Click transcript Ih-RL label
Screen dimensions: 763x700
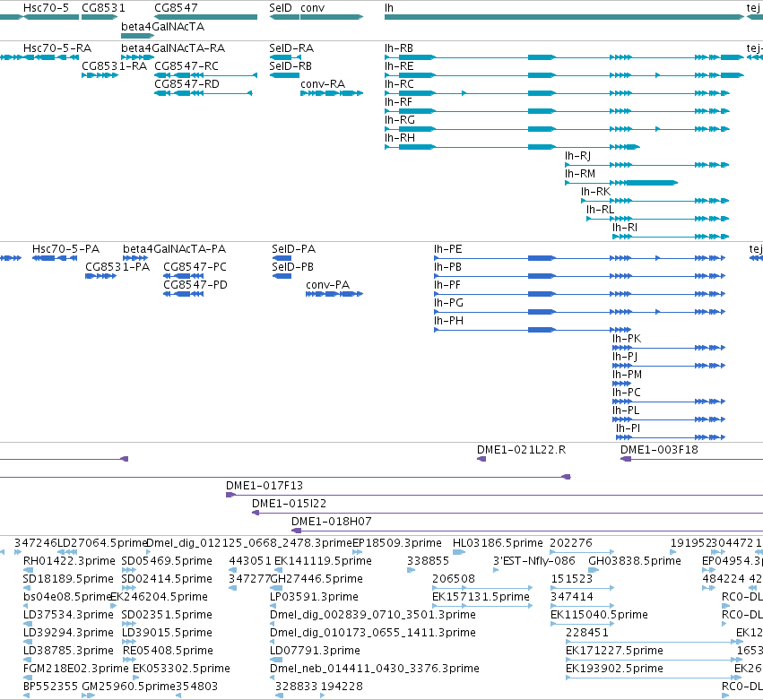point(600,210)
